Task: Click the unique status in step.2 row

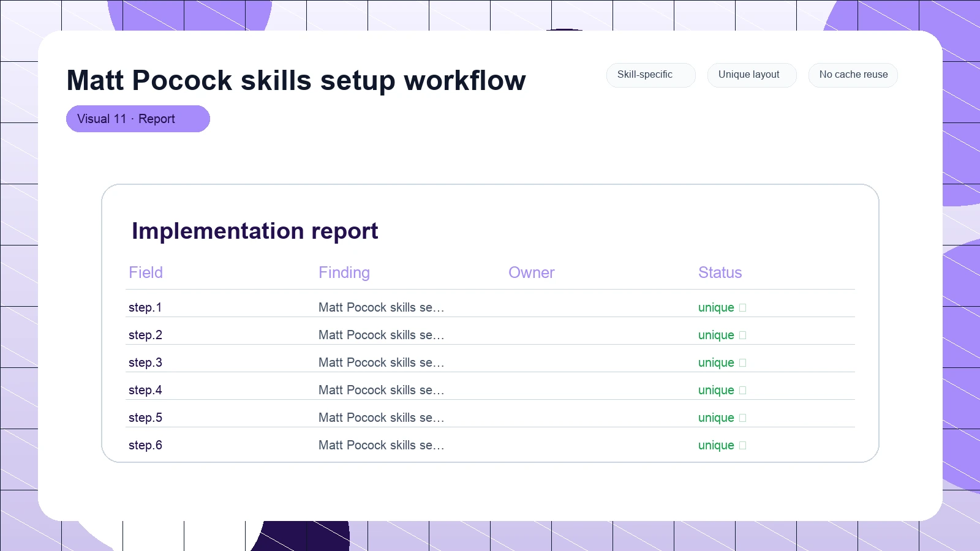Action: tap(722, 335)
